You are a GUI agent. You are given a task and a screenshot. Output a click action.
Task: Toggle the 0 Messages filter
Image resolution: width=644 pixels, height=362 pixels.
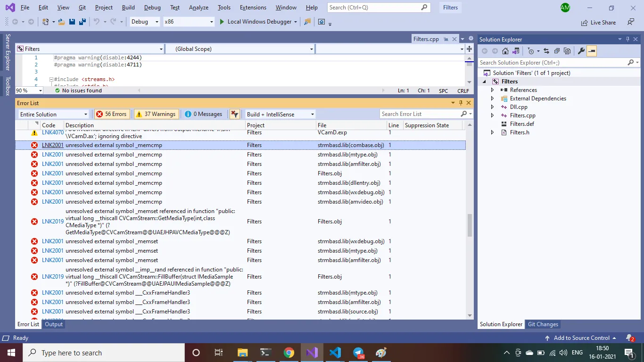(x=204, y=114)
